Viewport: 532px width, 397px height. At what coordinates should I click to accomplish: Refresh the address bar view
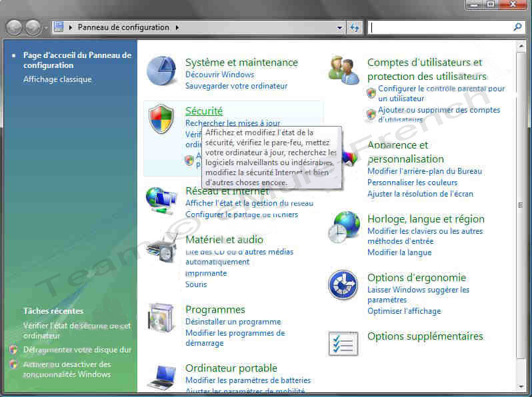pyautogui.click(x=354, y=27)
